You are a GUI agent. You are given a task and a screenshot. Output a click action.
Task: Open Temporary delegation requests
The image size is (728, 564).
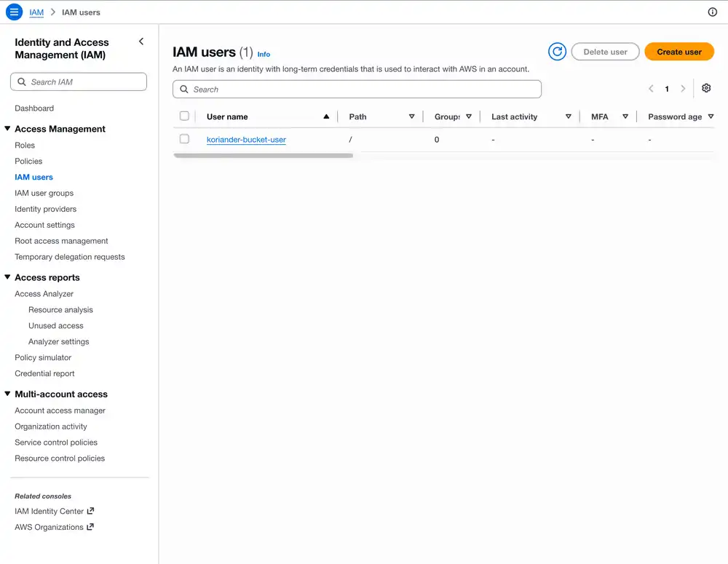[x=70, y=257]
